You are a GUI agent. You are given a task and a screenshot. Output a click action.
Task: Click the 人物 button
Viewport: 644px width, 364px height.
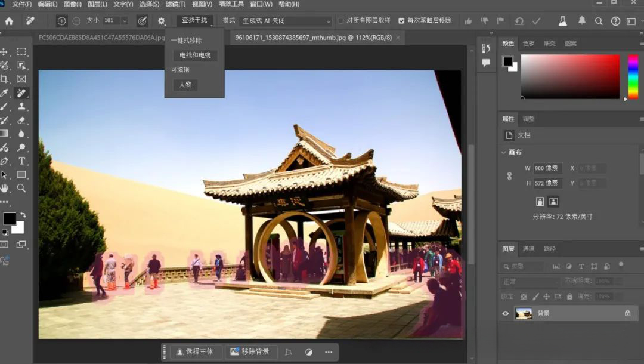[185, 85]
